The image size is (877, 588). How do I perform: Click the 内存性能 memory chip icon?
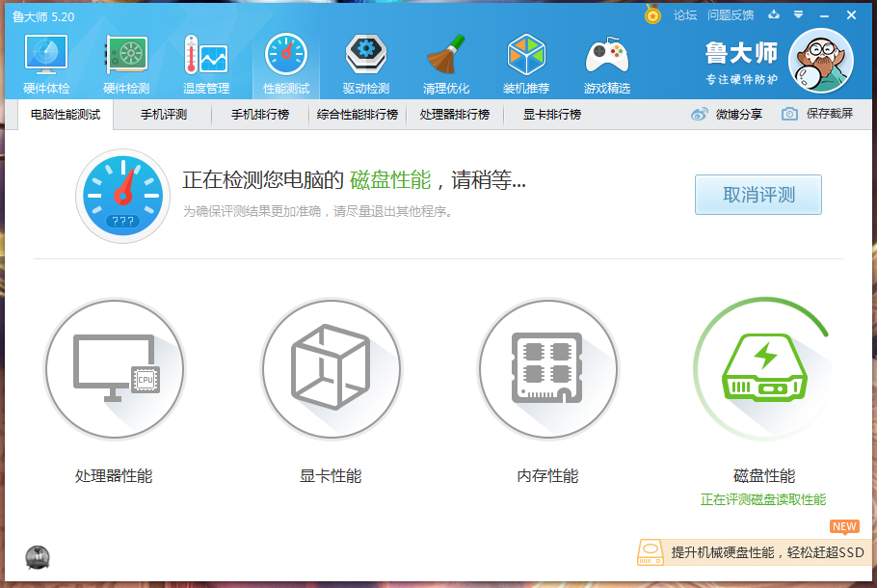click(x=547, y=367)
